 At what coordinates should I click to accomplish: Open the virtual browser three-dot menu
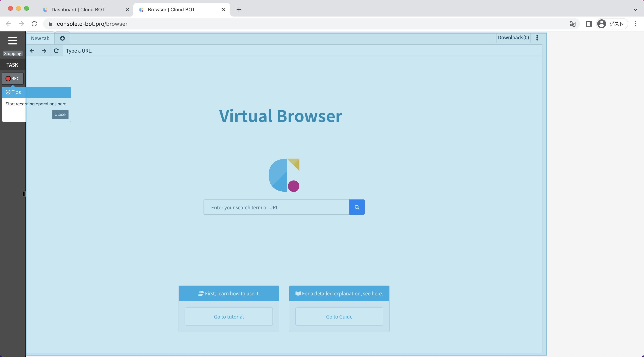tap(537, 38)
